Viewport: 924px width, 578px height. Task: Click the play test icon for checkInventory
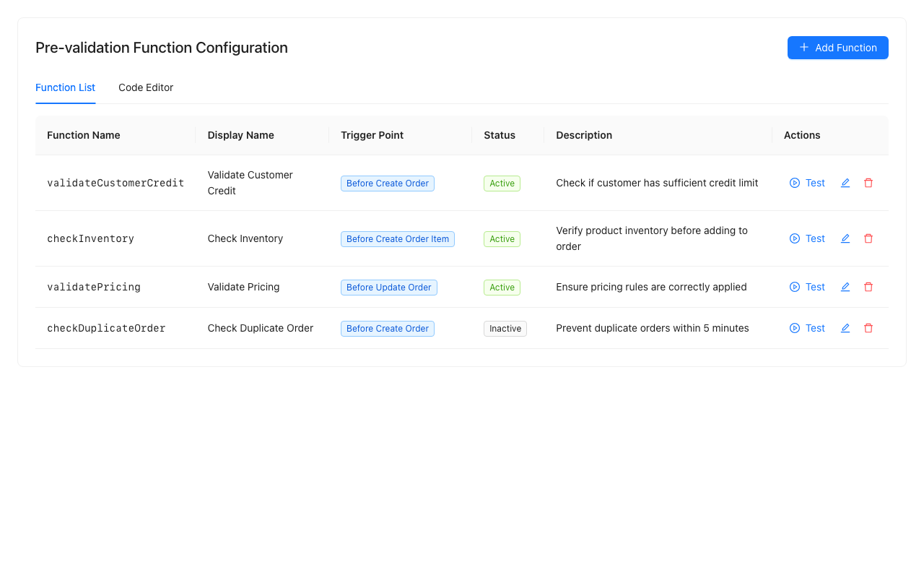click(x=794, y=238)
